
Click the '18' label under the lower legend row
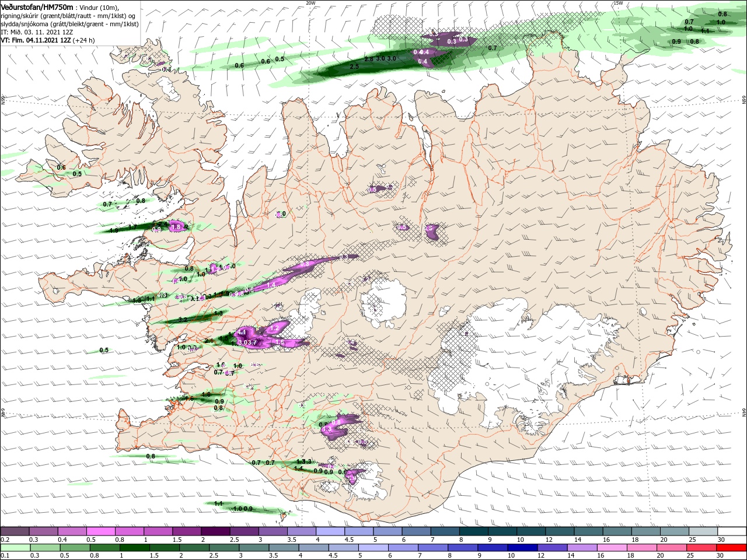pos(630,556)
